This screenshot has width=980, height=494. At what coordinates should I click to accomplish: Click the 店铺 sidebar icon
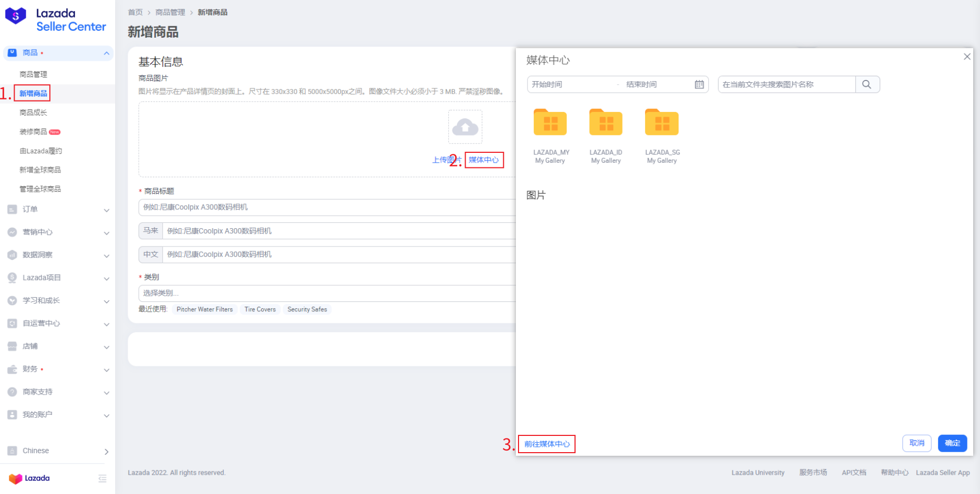[13, 346]
